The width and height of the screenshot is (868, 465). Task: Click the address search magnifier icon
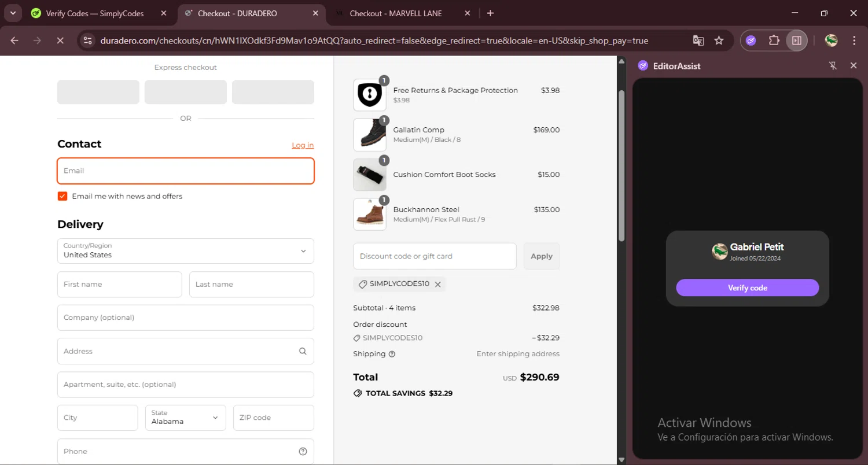(x=303, y=351)
